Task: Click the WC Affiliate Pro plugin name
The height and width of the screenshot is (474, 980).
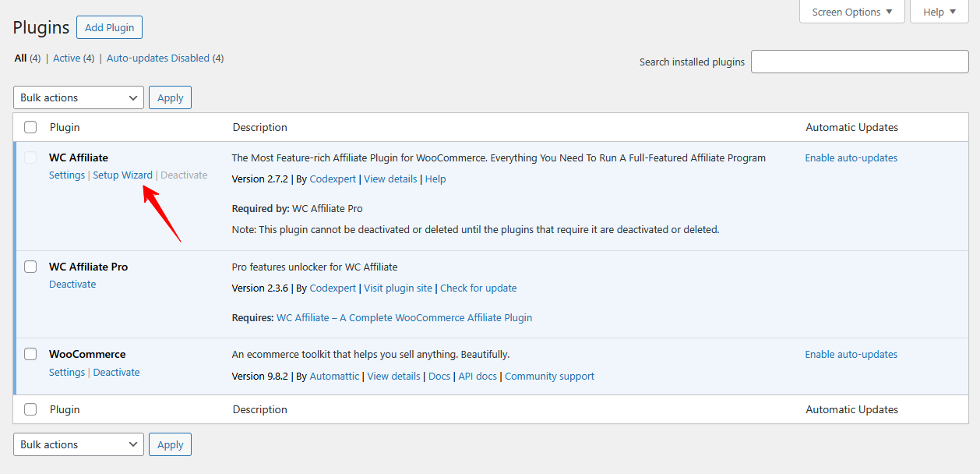Action: (x=88, y=267)
